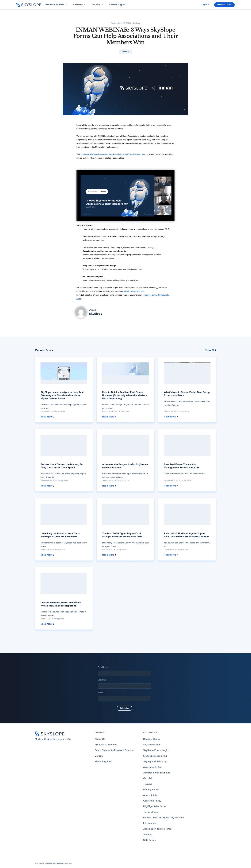This screenshot has width=251, height=868.
Task: Read More on 2026 Agent Report Card post
Action: click(x=109, y=555)
